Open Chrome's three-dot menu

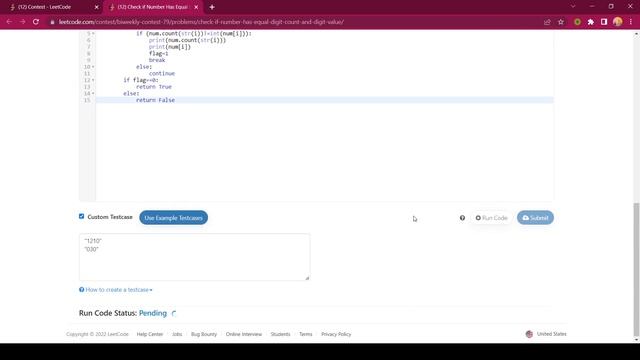coord(631,22)
